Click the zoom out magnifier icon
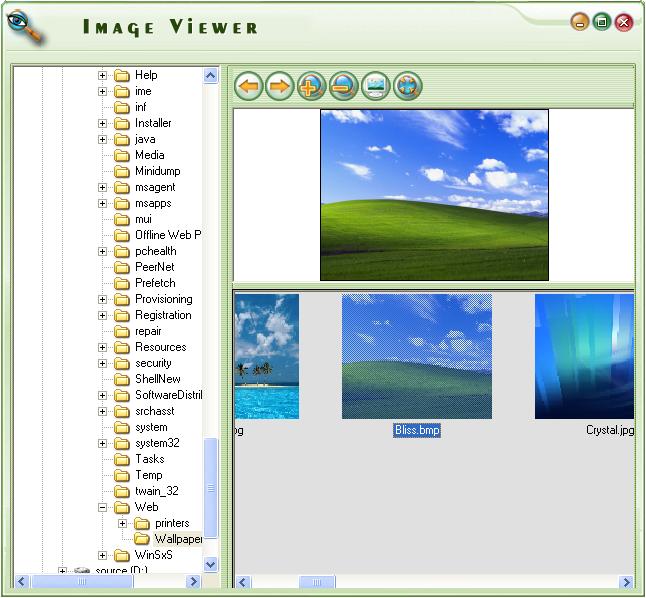 pos(344,87)
